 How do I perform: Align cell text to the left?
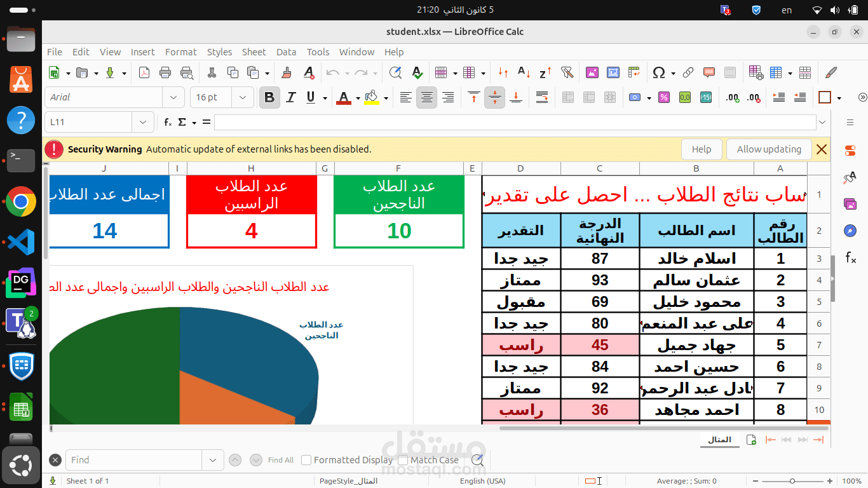click(x=405, y=97)
